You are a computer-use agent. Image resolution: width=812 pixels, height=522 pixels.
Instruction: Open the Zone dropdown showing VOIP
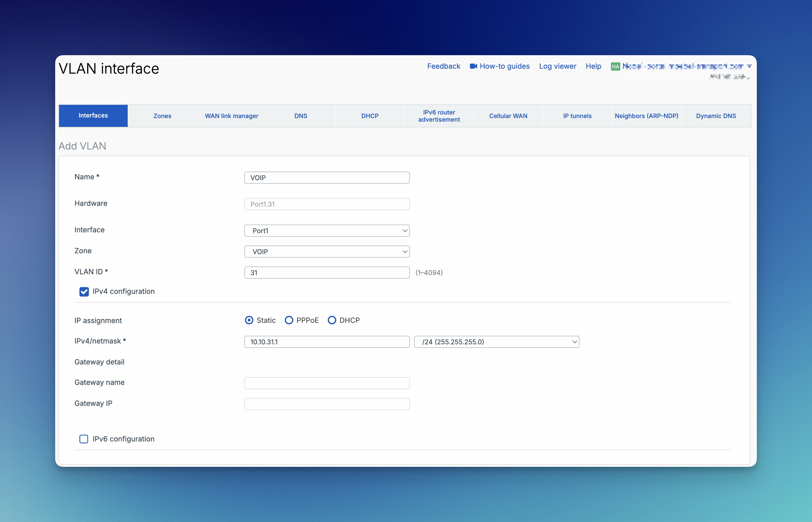327,252
